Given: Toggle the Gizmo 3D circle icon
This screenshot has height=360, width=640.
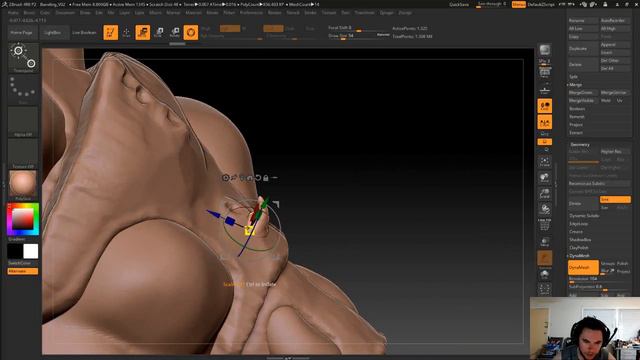Looking at the screenshot, I should tap(191, 33).
